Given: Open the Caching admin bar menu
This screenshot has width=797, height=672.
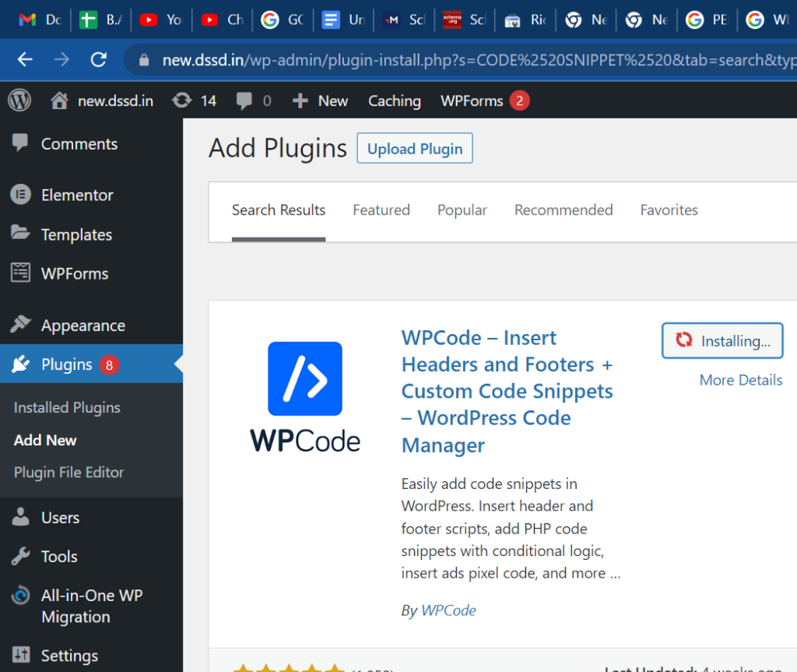Looking at the screenshot, I should (x=395, y=100).
